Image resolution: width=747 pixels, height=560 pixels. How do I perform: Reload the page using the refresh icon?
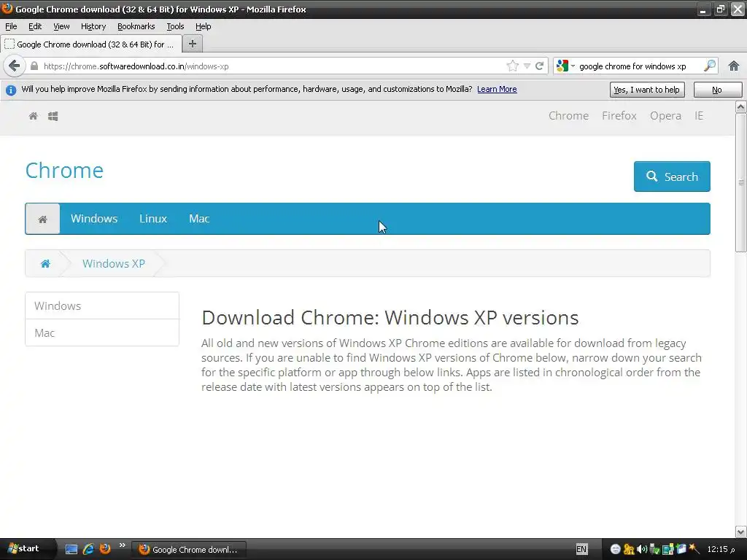coord(539,66)
